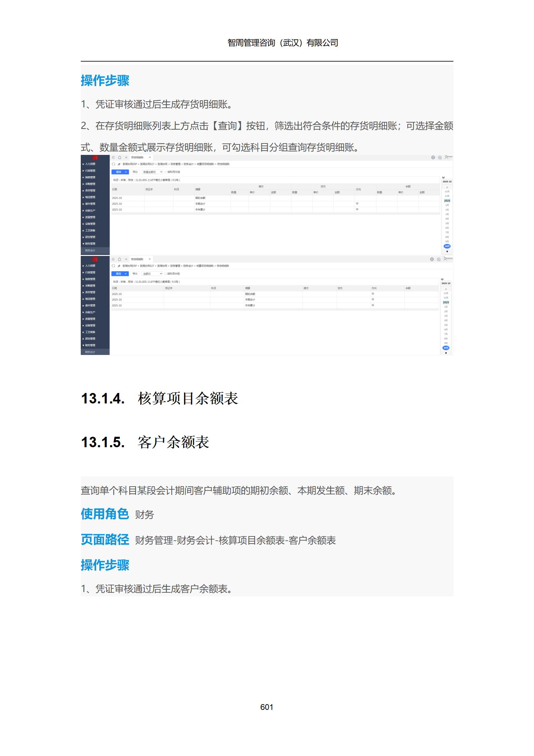This screenshot has width=534, height=756.
Task: Click month picker's up arrow in 数量金额式 screenshot
Action: (x=447, y=187)
